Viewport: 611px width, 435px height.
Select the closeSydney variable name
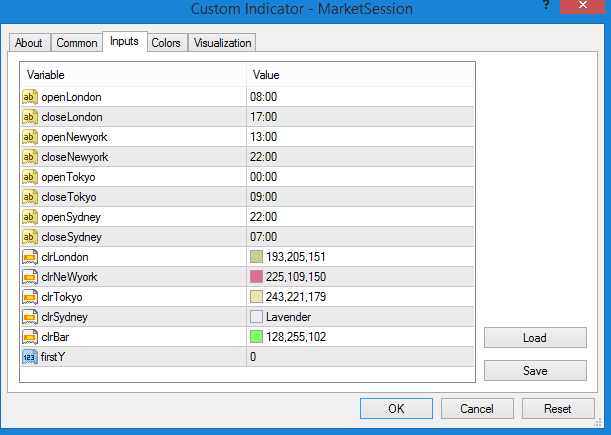[72, 237]
